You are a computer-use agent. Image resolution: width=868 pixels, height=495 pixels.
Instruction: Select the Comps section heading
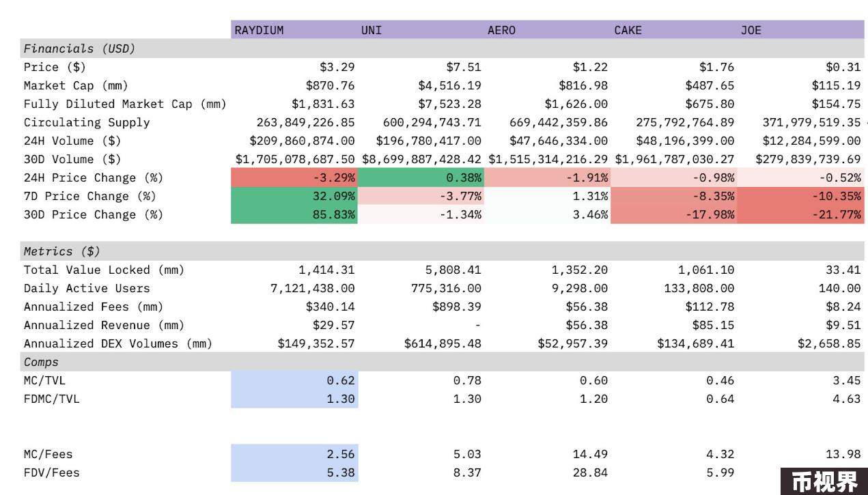pos(41,362)
